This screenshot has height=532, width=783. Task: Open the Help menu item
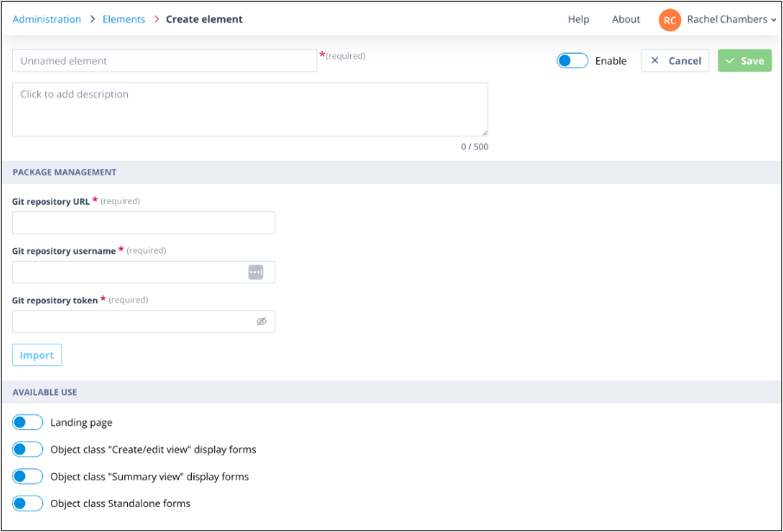[x=578, y=20]
